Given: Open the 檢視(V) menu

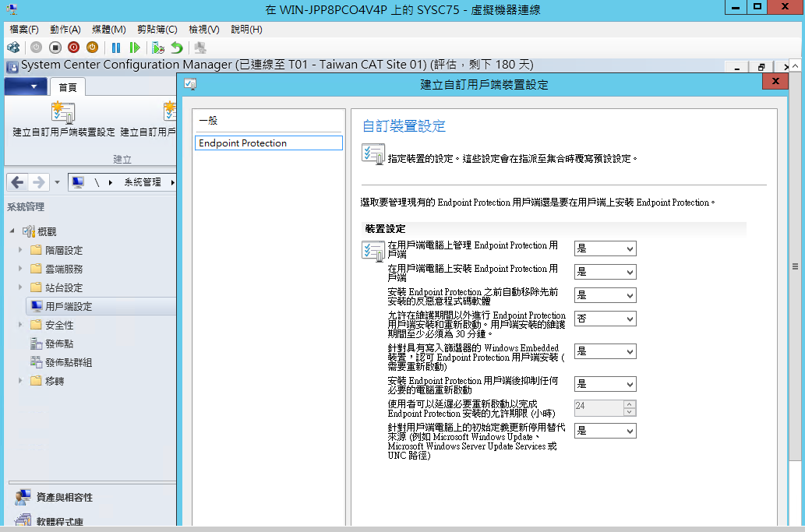Looking at the screenshot, I should tap(204, 30).
